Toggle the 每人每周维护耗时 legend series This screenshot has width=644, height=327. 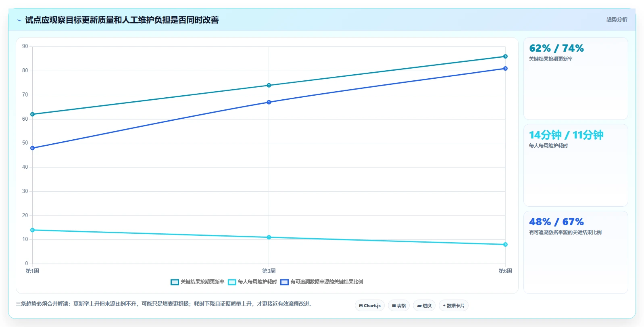252,282
